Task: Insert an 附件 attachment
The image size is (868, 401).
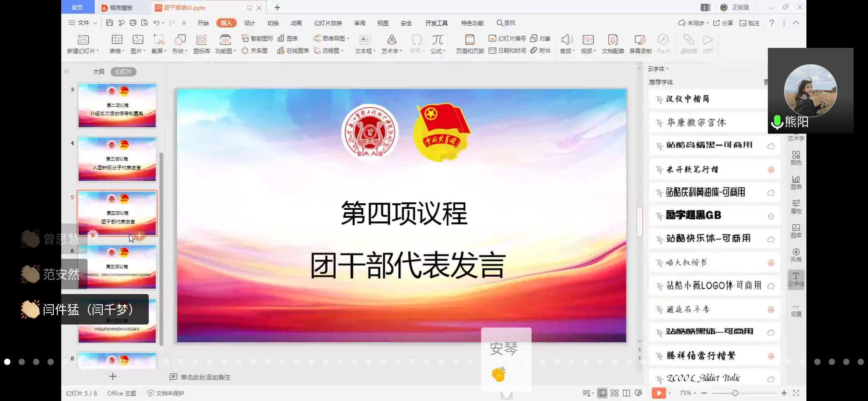Action: 540,50
